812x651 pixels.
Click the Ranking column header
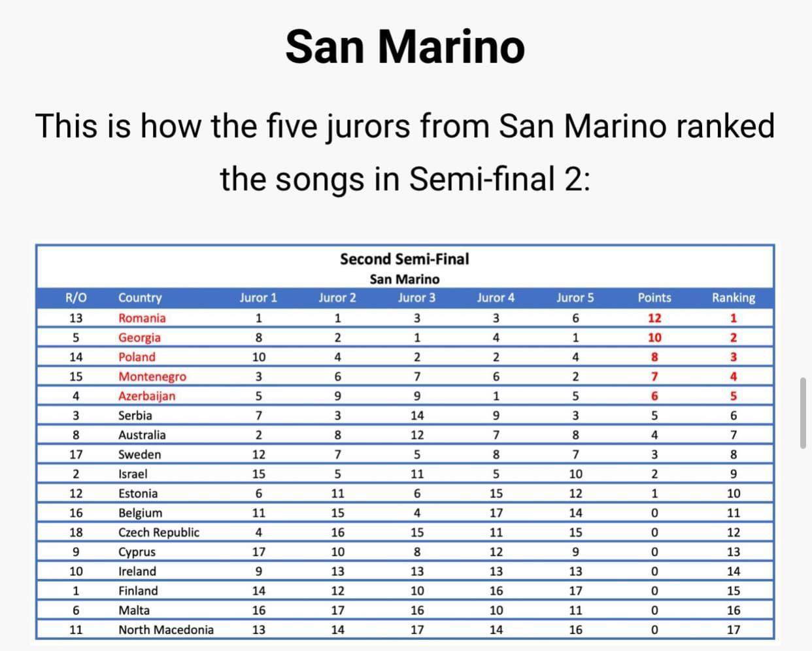(x=734, y=297)
